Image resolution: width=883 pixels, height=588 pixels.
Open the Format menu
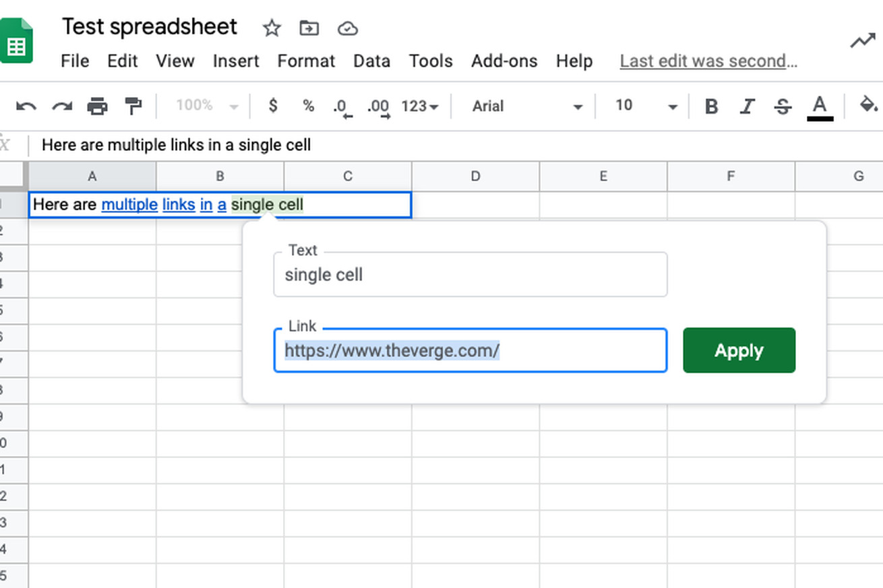tap(306, 61)
